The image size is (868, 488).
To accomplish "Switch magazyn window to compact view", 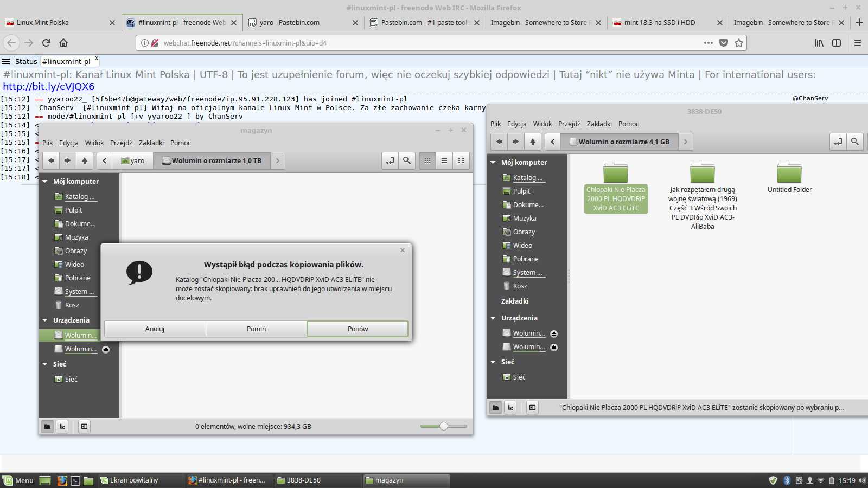I will pyautogui.click(x=461, y=160).
